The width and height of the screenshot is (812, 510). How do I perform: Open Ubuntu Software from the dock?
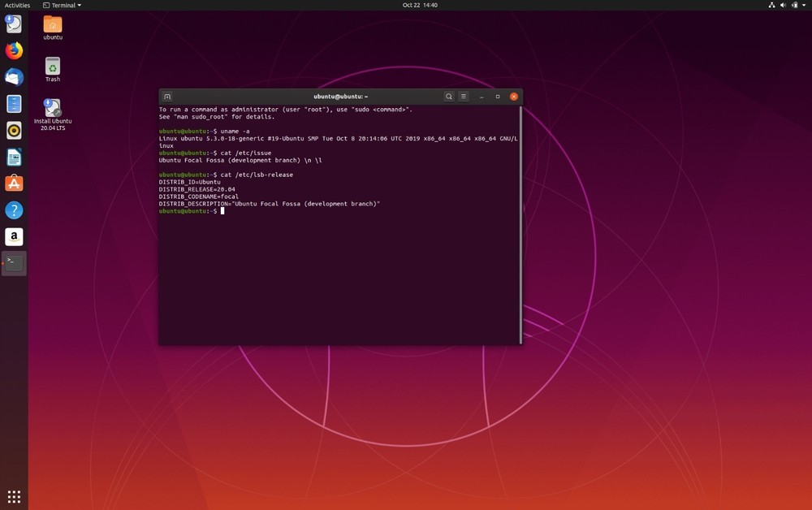pos(13,184)
